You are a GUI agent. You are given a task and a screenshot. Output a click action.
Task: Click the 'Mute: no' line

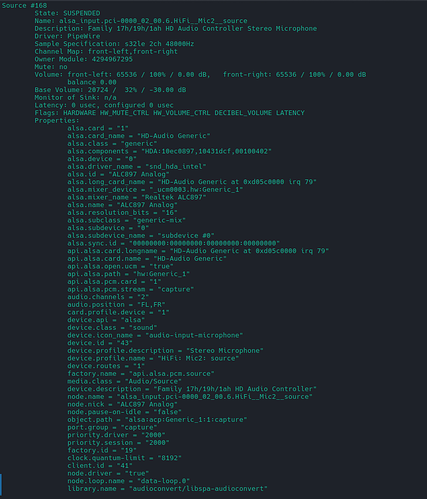(x=51, y=67)
